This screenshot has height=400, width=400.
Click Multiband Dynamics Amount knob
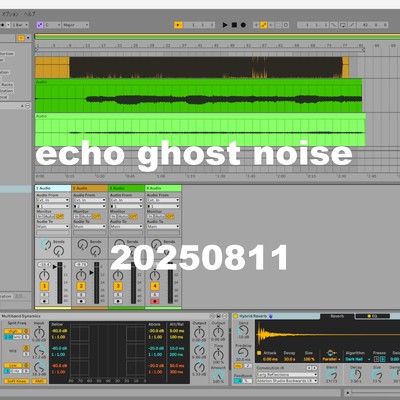click(x=218, y=375)
